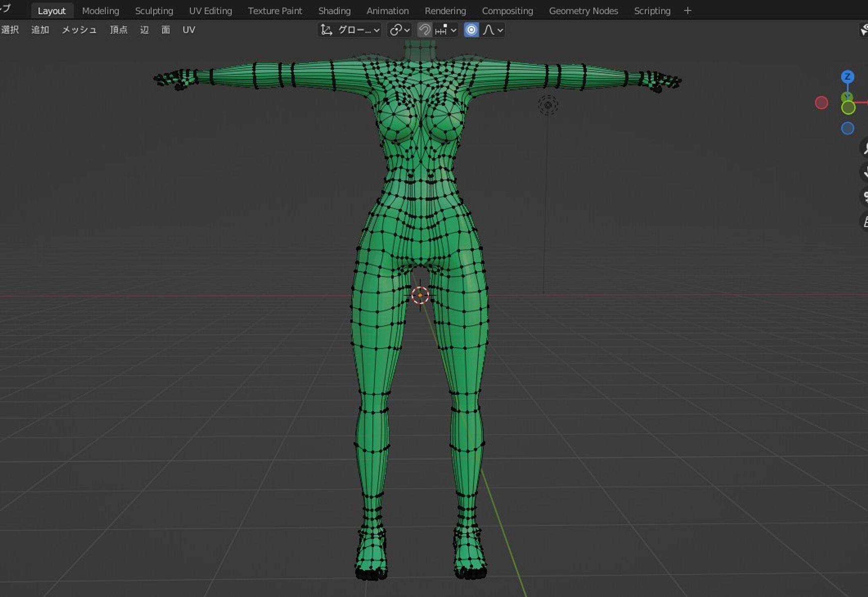
Task: Switch to the Sculpting workspace tab
Action: point(154,11)
